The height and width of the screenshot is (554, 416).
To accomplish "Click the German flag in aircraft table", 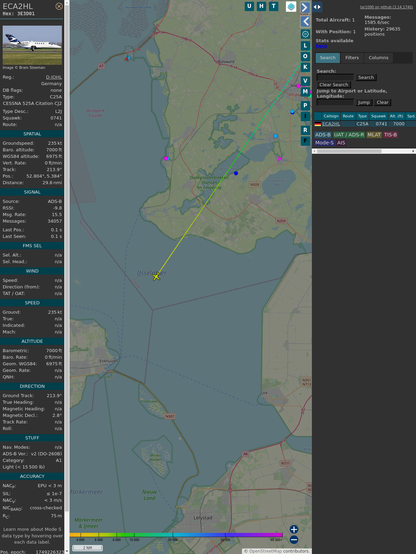I will coord(318,124).
